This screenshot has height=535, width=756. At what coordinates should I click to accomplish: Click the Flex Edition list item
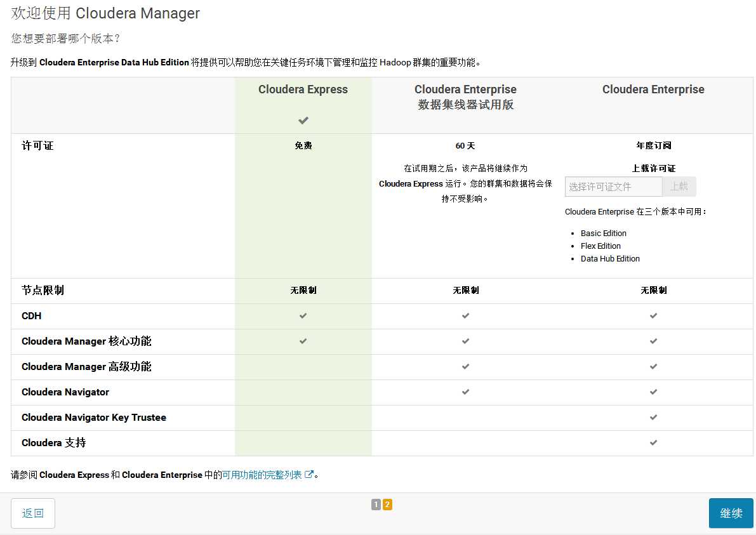coord(600,246)
